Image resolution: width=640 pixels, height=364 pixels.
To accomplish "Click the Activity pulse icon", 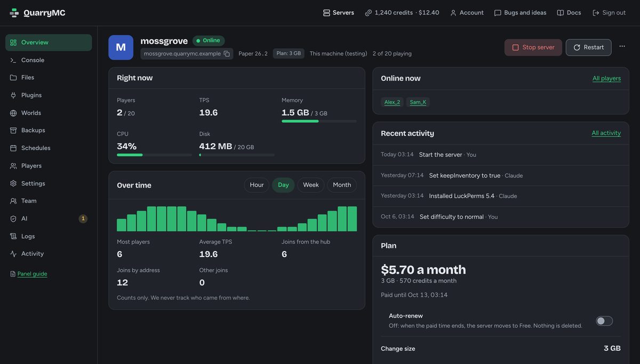I will [13, 254].
